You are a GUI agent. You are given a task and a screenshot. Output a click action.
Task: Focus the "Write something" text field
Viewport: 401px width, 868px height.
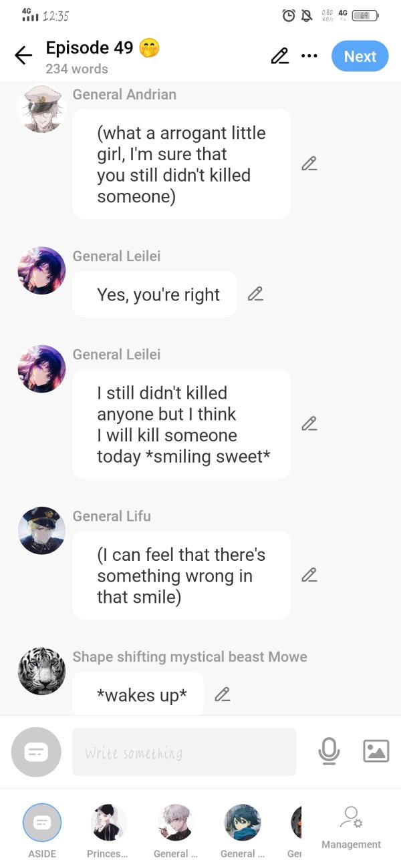[x=184, y=752]
